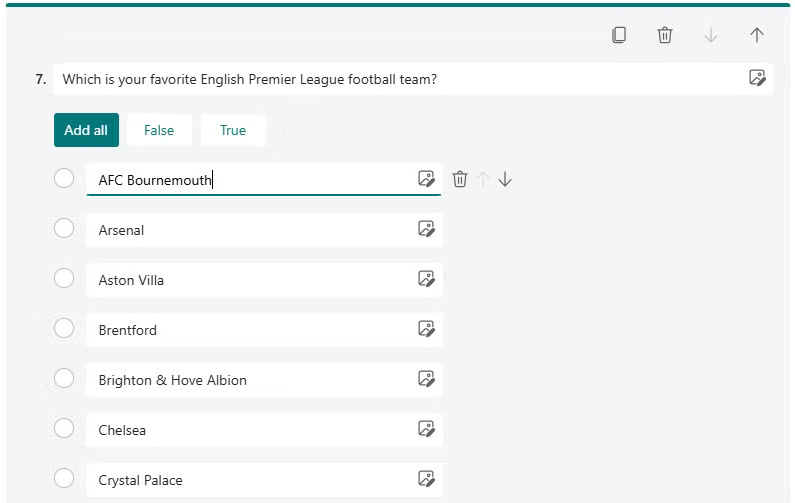Select the Crystal Palace radio button

tap(64, 479)
